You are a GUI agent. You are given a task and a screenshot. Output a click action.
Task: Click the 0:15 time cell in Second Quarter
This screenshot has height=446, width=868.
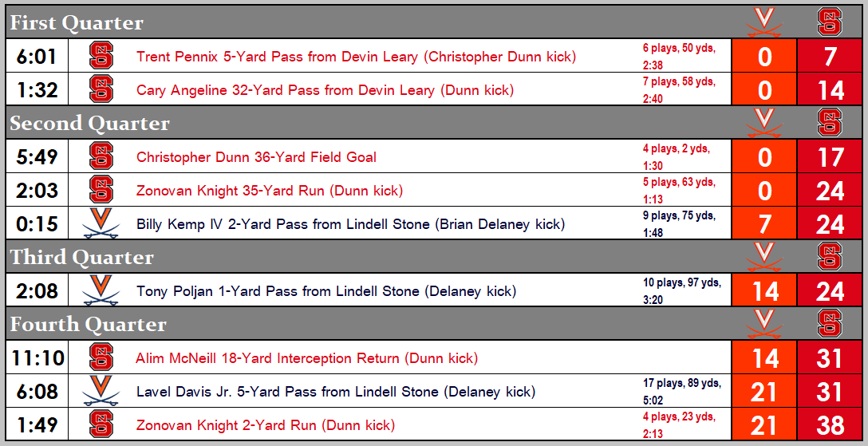[37, 224]
